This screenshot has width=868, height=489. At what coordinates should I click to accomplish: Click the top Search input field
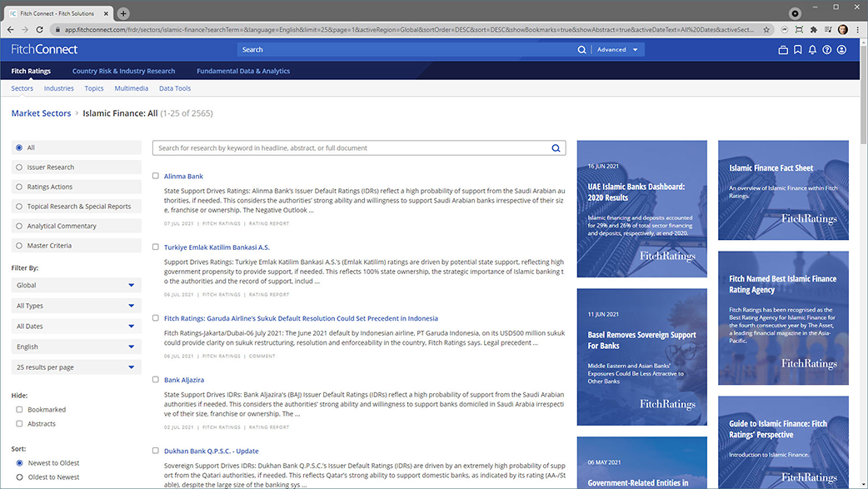[x=407, y=50]
